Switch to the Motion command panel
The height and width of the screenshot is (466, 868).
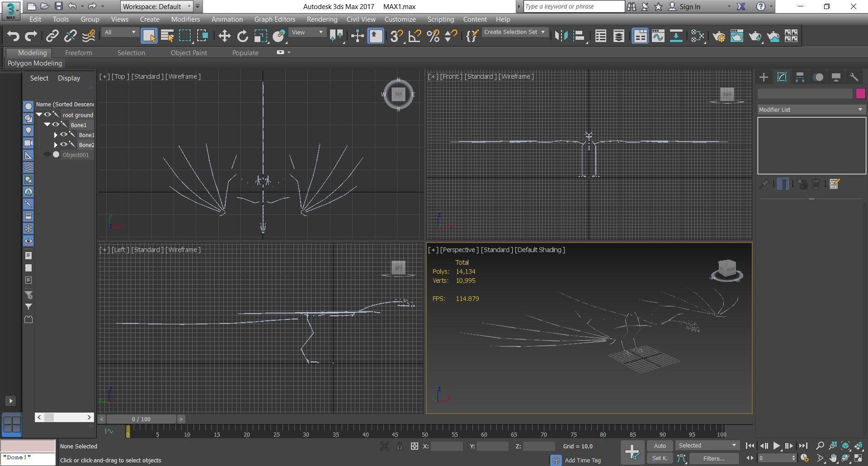818,77
